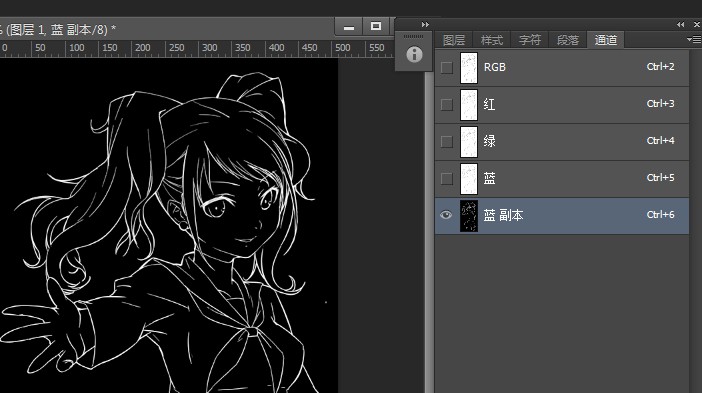Toggle visibility of the 绿 channel
The width and height of the screenshot is (702, 393).
(446, 142)
